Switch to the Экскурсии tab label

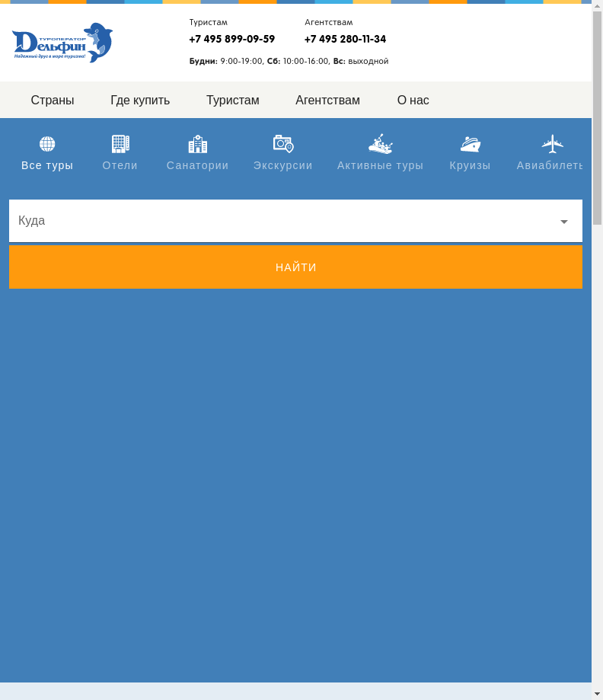pos(283,165)
